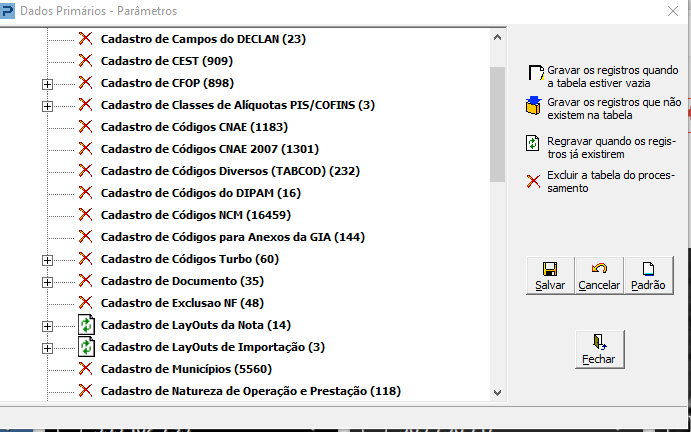Select row 'Cadastro de Códigos Diversos (TABCOD) (232)'
This screenshot has height=432, width=691.
click(x=230, y=171)
